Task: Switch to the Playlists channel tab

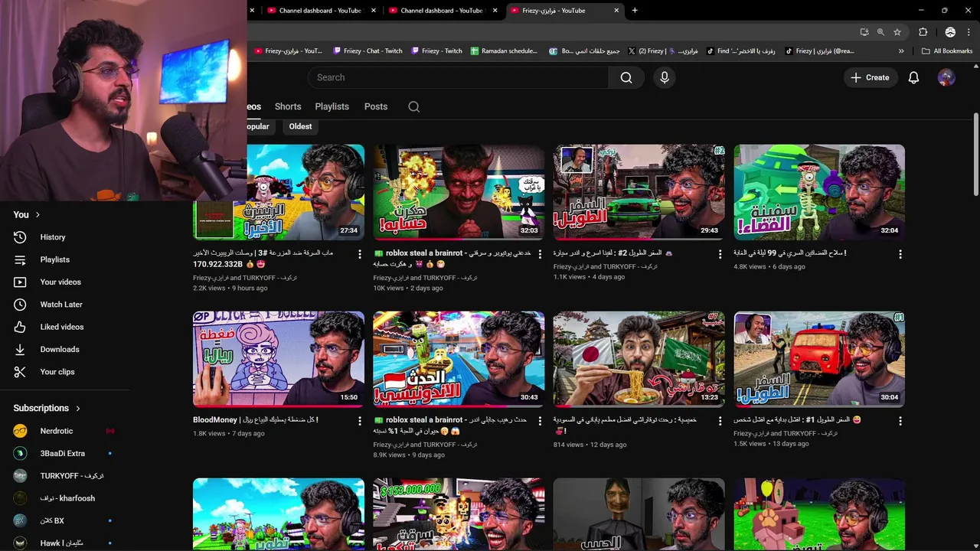Action: tap(332, 106)
